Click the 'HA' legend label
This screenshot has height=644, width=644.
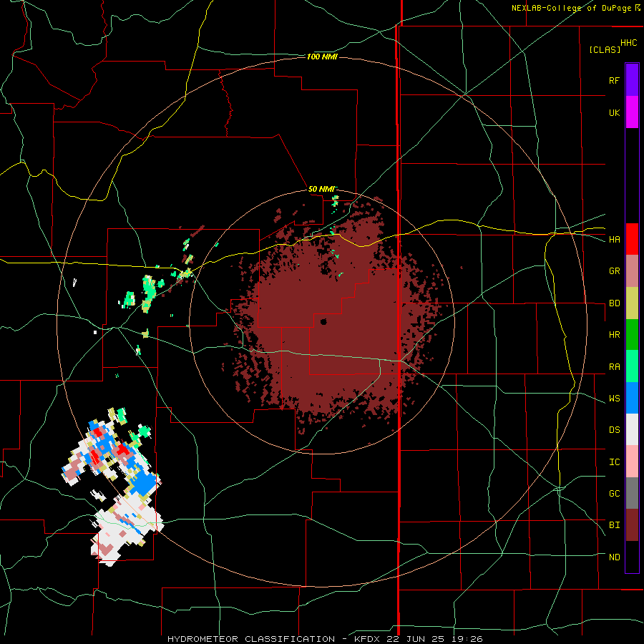click(614, 240)
